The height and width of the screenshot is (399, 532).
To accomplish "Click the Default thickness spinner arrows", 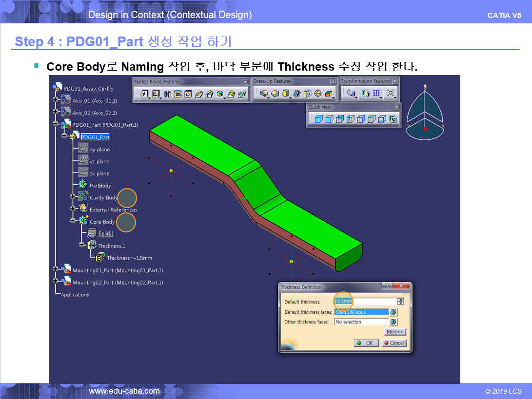I will point(401,302).
